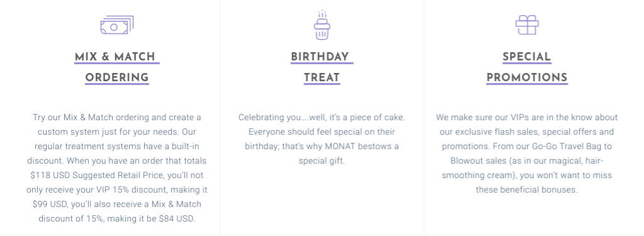Click the gift box icon

[x=527, y=25]
